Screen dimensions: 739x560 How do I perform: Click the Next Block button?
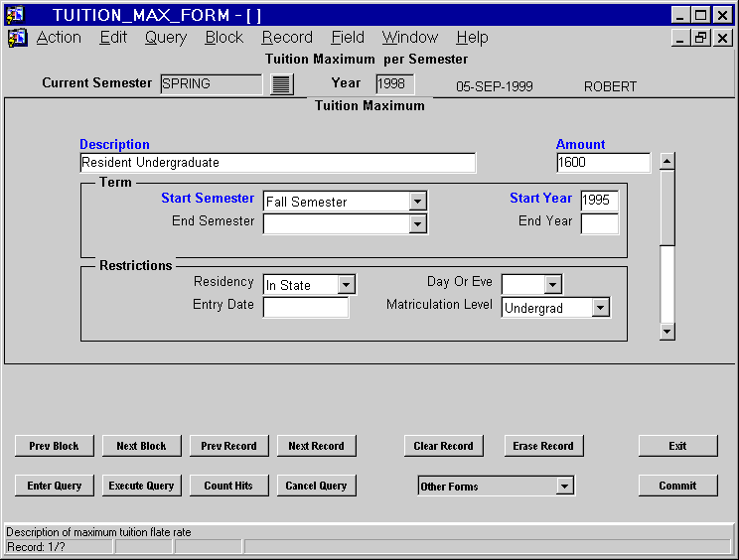click(141, 446)
